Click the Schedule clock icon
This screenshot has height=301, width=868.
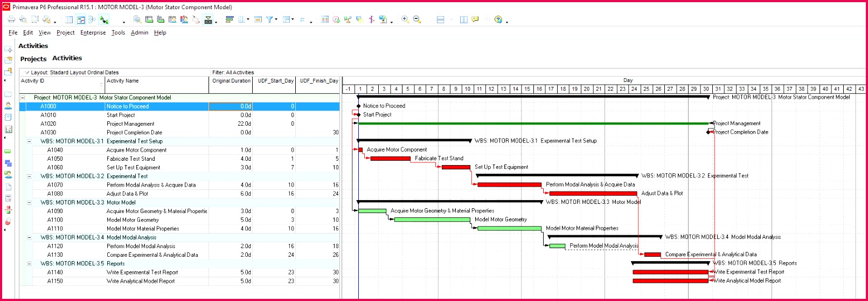(x=336, y=19)
